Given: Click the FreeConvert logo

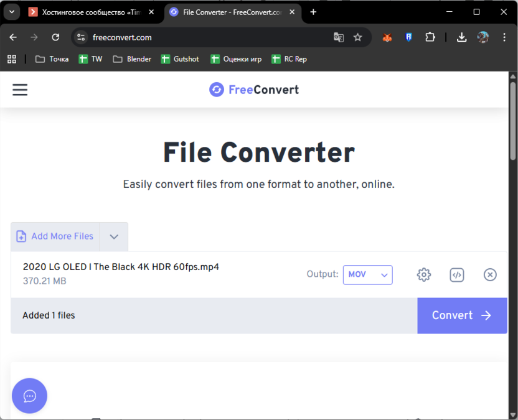Looking at the screenshot, I should (253, 90).
